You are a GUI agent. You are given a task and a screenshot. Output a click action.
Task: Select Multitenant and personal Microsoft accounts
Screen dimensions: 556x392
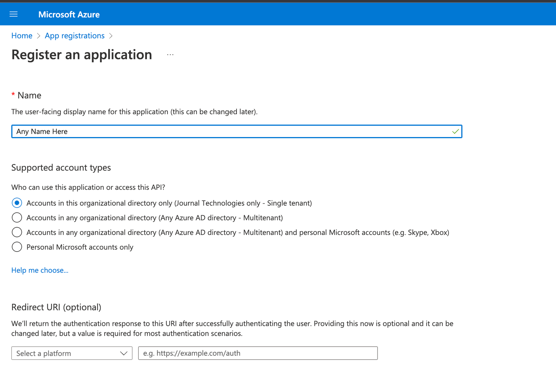(x=17, y=232)
